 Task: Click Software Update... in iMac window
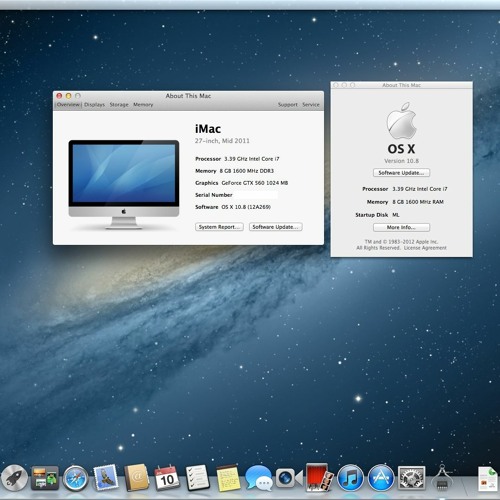tap(275, 227)
